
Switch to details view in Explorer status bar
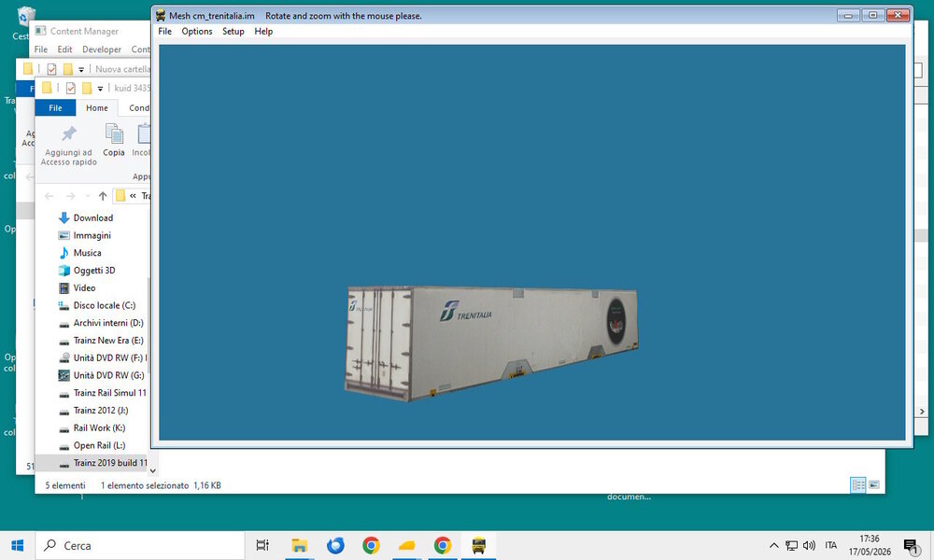(858, 485)
